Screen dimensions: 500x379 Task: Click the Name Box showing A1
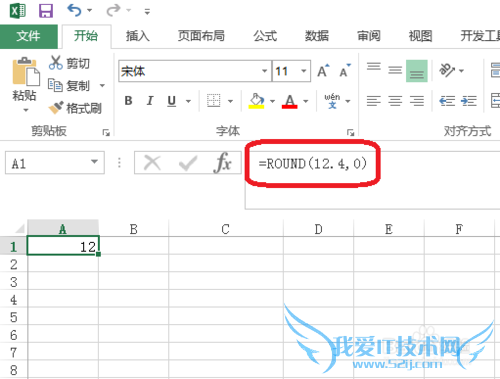pyautogui.click(x=47, y=163)
